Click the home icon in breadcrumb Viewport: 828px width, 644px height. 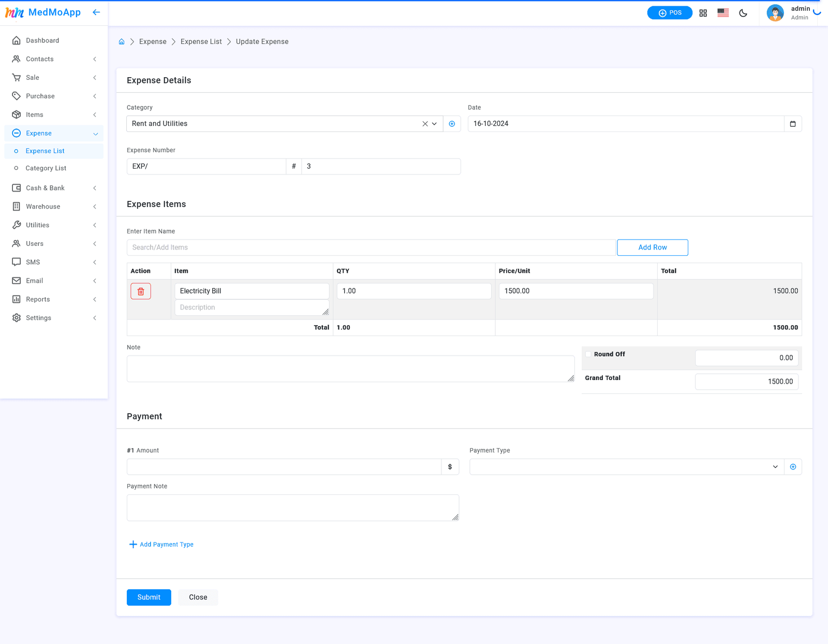[x=122, y=41]
